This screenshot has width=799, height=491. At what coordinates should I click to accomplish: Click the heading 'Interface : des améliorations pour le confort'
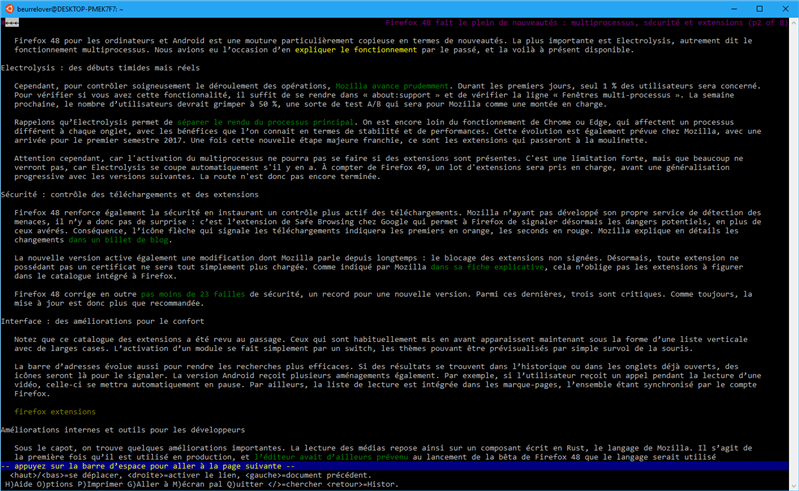point(102,321)
